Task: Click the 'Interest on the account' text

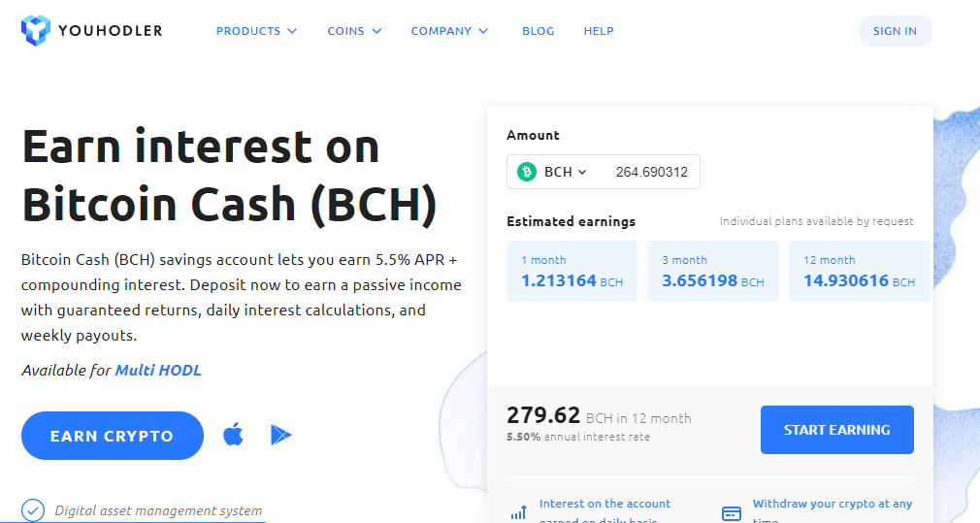Action: [604, 504]
